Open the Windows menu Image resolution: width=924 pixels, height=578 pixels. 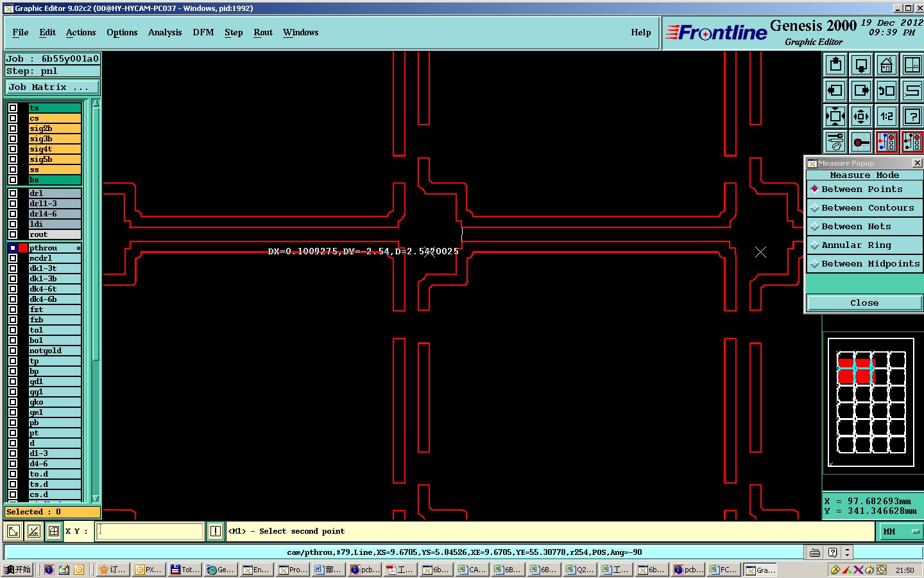[301, 33]
